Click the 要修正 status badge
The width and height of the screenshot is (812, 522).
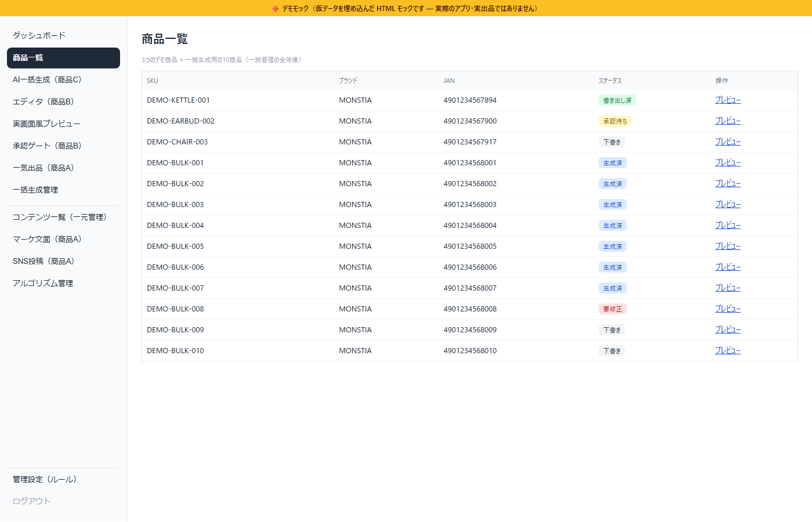pyautogui.click(x=612, y=309)
